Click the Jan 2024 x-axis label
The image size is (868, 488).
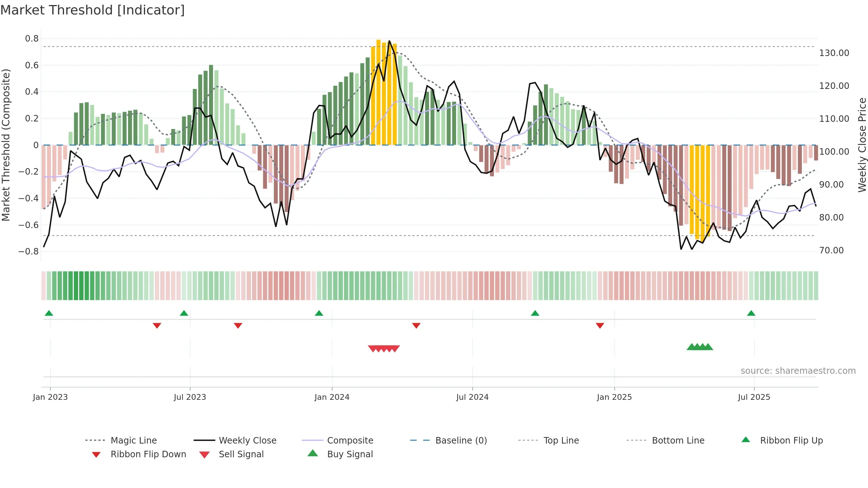coord(332,397)
